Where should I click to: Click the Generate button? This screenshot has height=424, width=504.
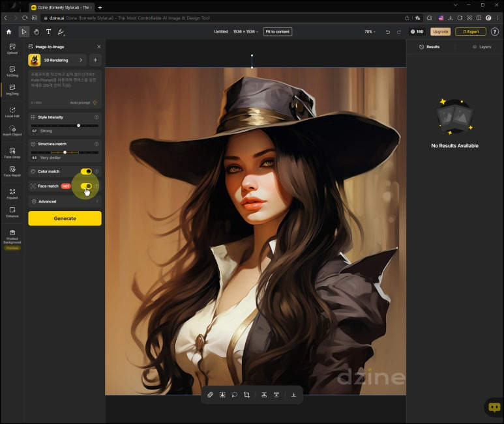pos(65,218)
